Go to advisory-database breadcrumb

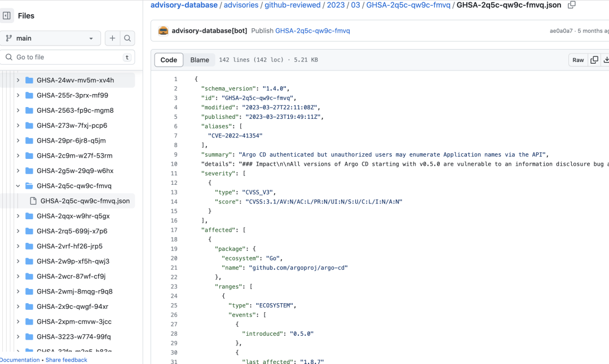[184, 5]
